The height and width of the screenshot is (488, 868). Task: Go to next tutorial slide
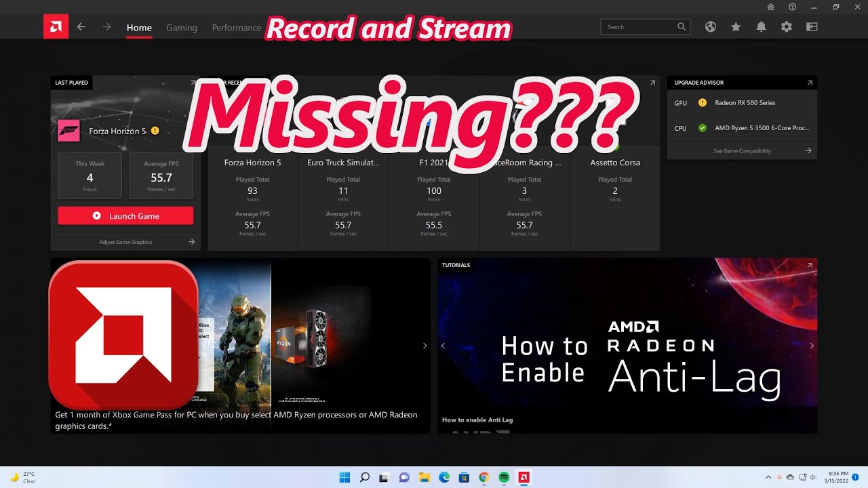[x=812, y=346]
